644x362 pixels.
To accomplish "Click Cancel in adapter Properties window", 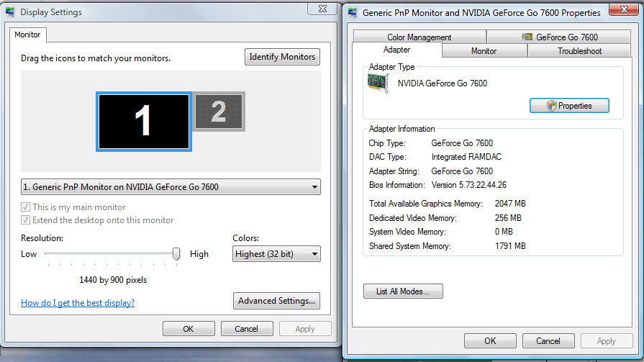I will [548, 340].
